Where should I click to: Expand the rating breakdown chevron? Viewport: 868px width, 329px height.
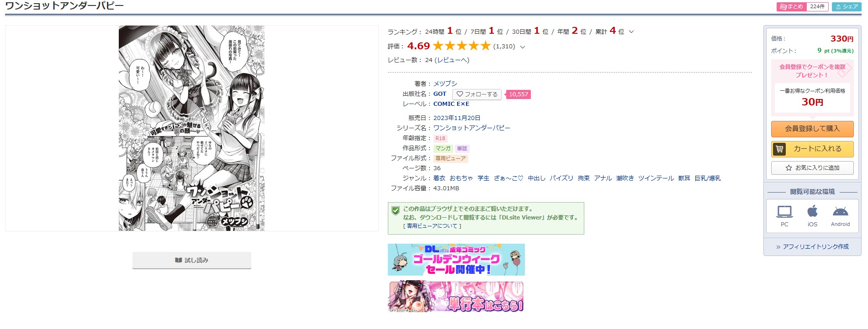pos(523,47)
